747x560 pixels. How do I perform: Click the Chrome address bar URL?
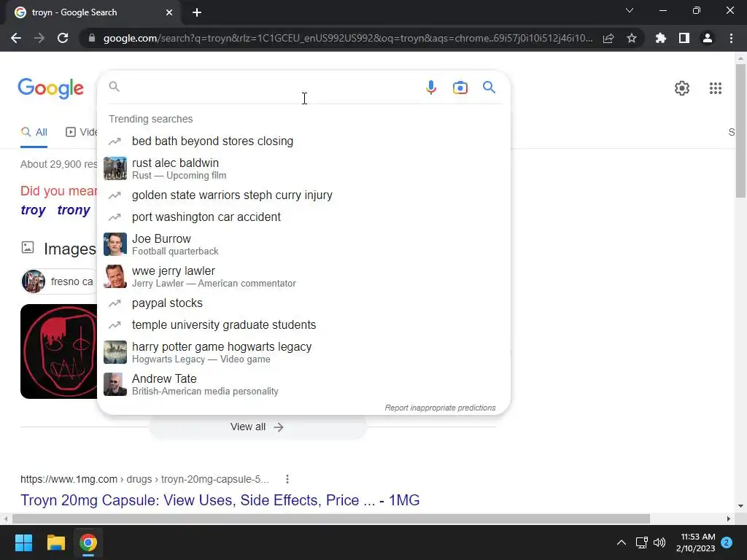348,38
